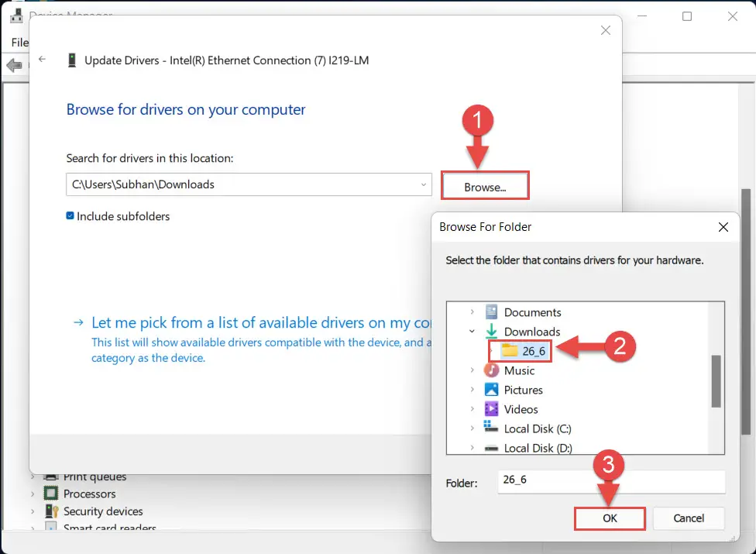
Task: Expand the Videos folder node
Action: point(472,409)
